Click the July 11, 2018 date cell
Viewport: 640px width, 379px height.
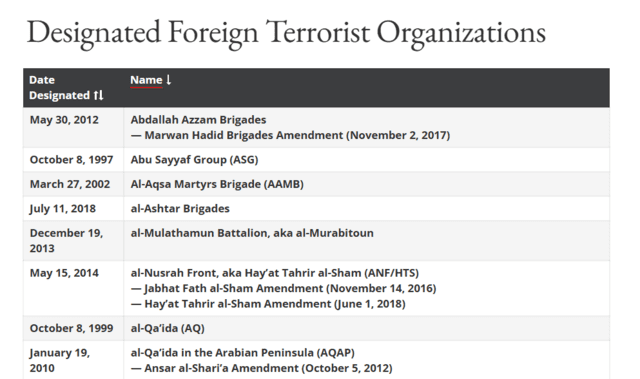coord(62,208)
